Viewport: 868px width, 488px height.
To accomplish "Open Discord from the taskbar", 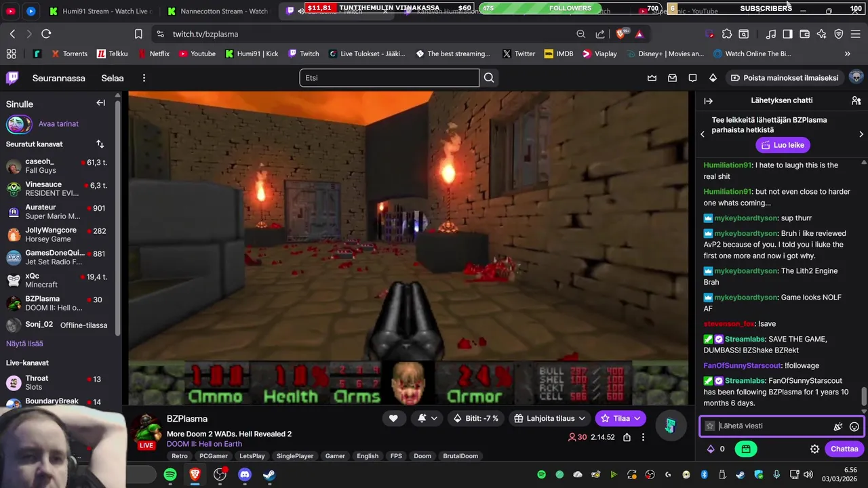I will 245,474.
